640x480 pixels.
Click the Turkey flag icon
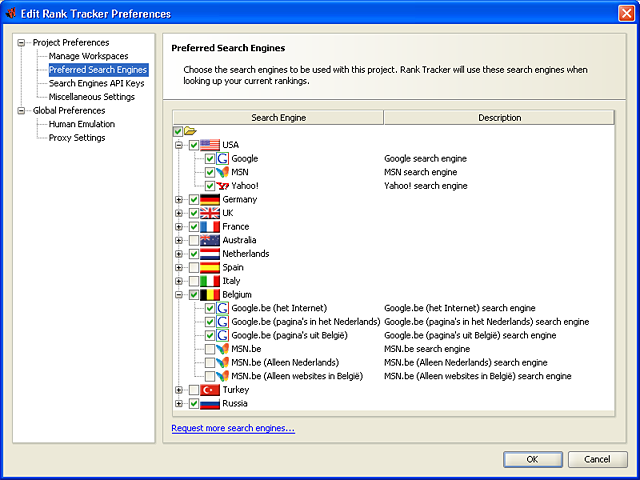(210, 390)
